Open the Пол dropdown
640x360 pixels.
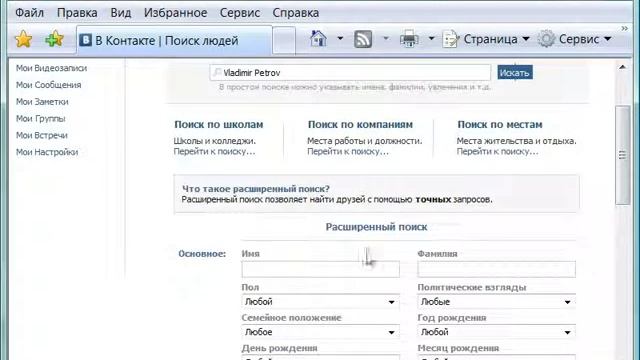tap(320, 302)
